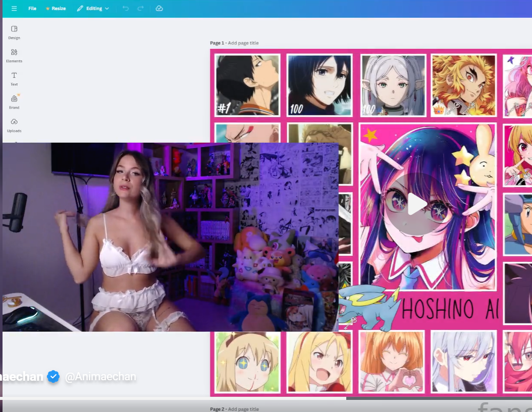
Task: Open the hamburger main menu
Action: coord(14,9)
